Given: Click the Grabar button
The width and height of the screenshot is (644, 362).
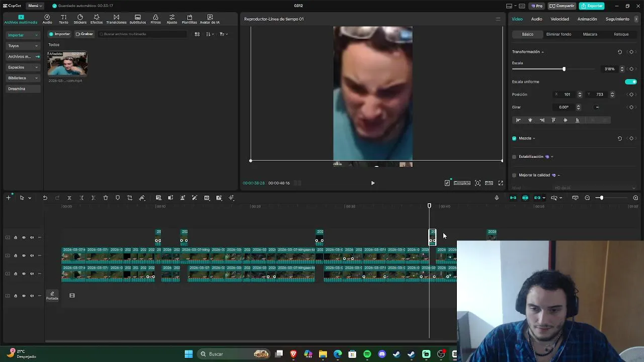Looking at the screenshot, I should pos(84,34).
